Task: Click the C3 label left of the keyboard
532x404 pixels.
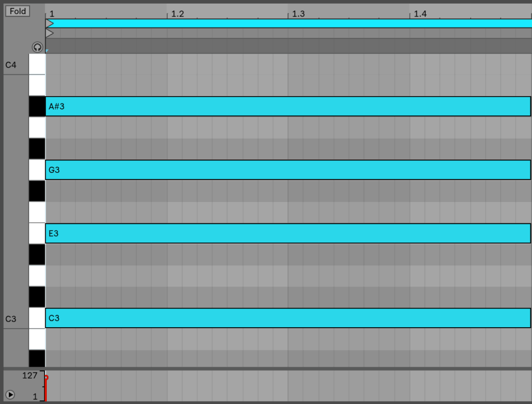Action: click(11, 319)
